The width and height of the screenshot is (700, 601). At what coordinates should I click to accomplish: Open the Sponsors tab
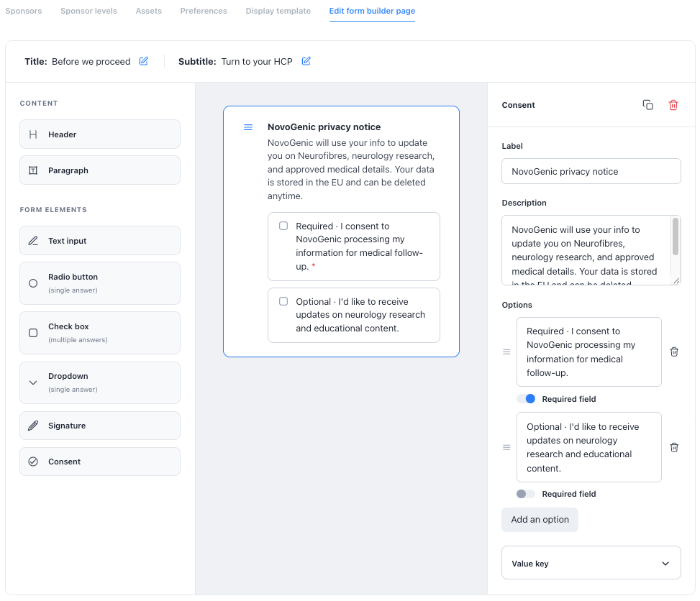[24, 11]
